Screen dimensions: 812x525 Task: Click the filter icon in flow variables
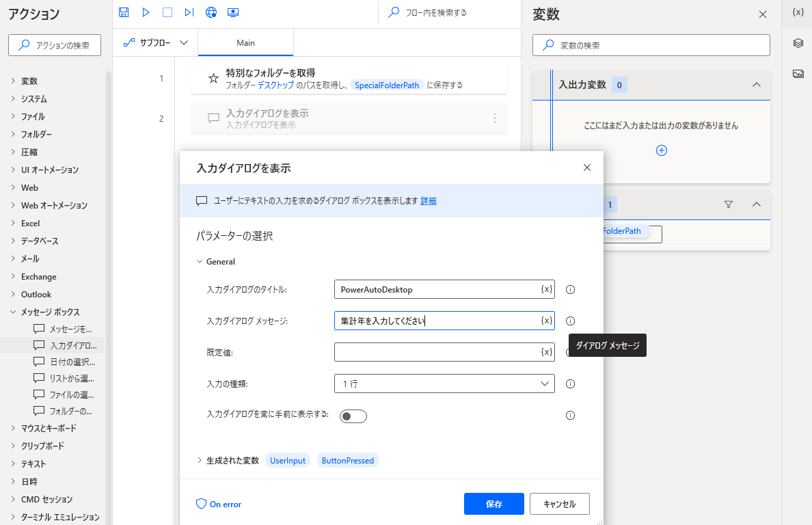(729, 204)
